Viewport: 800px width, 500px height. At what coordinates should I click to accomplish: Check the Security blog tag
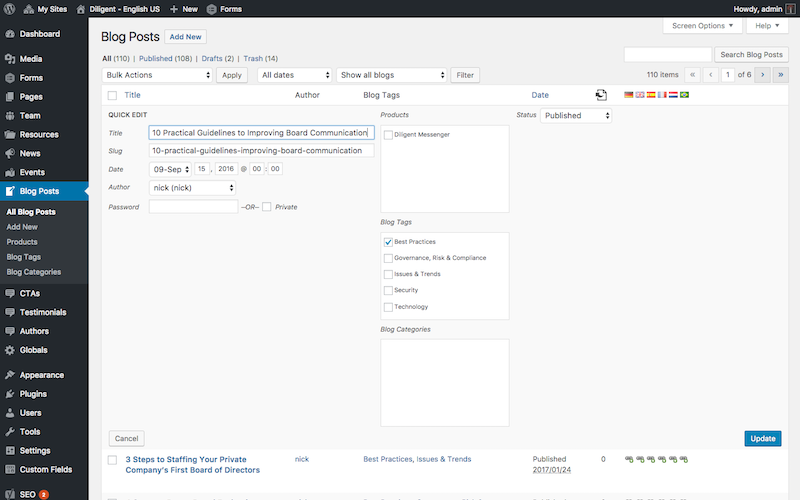[388, 290]
